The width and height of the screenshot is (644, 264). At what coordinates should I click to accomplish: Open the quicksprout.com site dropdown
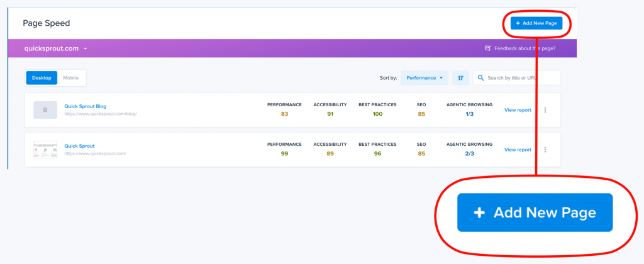[x=56, y=48]
